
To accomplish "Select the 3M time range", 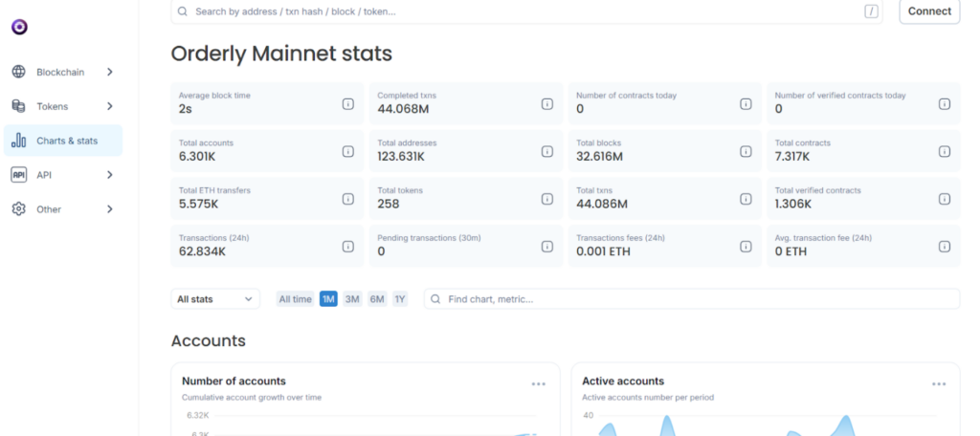I will [352, 299].
